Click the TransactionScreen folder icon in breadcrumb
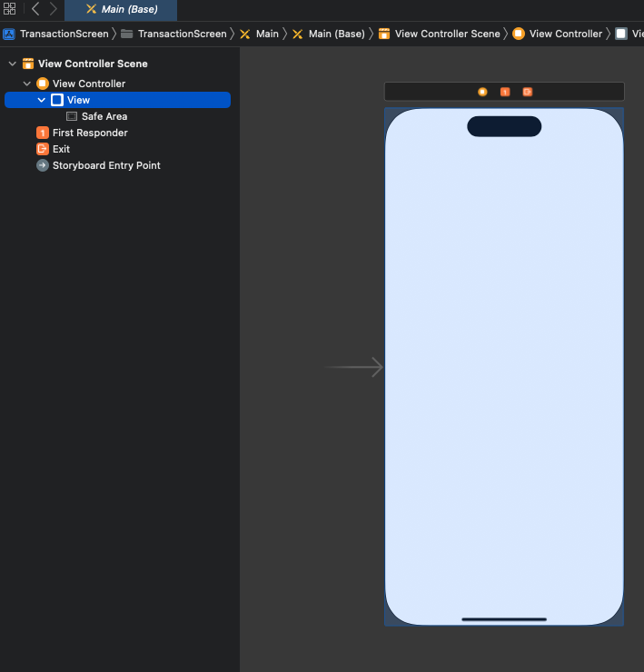 tap(126, 34)
